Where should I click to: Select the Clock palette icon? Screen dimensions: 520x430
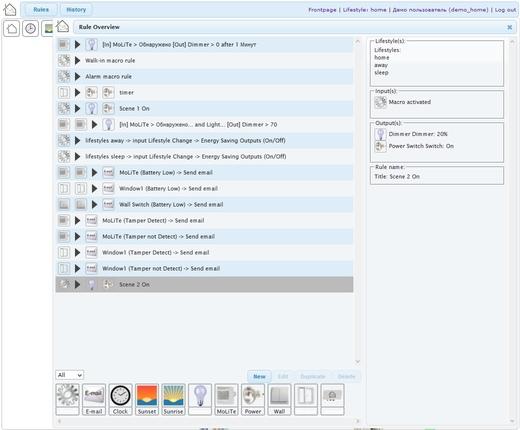point(120,395)
